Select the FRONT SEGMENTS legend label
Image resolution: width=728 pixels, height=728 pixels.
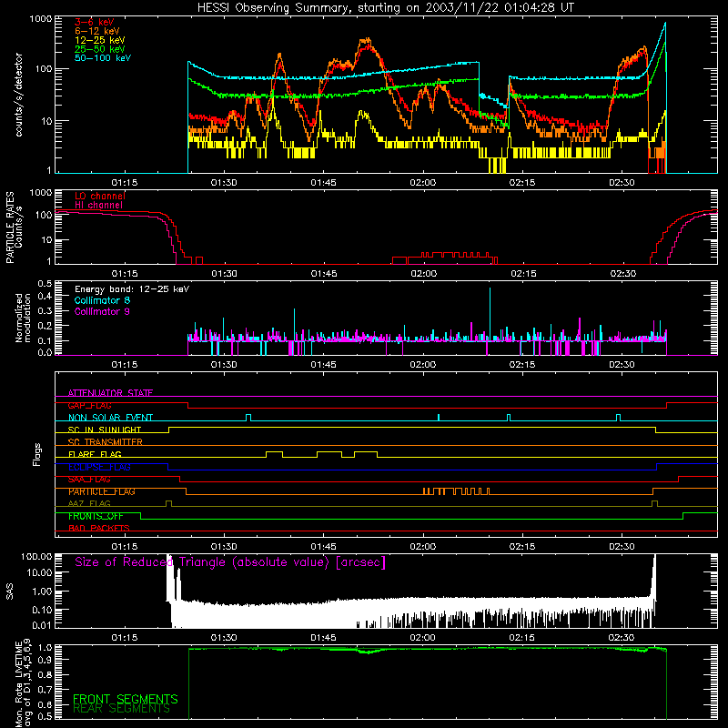tap(126, 699)
